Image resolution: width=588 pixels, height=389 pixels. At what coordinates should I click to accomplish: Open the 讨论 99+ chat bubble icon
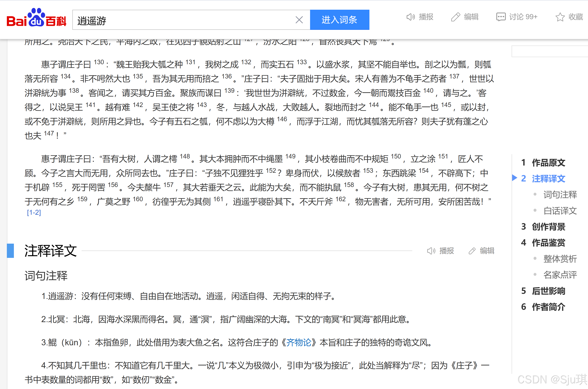tap(501, 17)
